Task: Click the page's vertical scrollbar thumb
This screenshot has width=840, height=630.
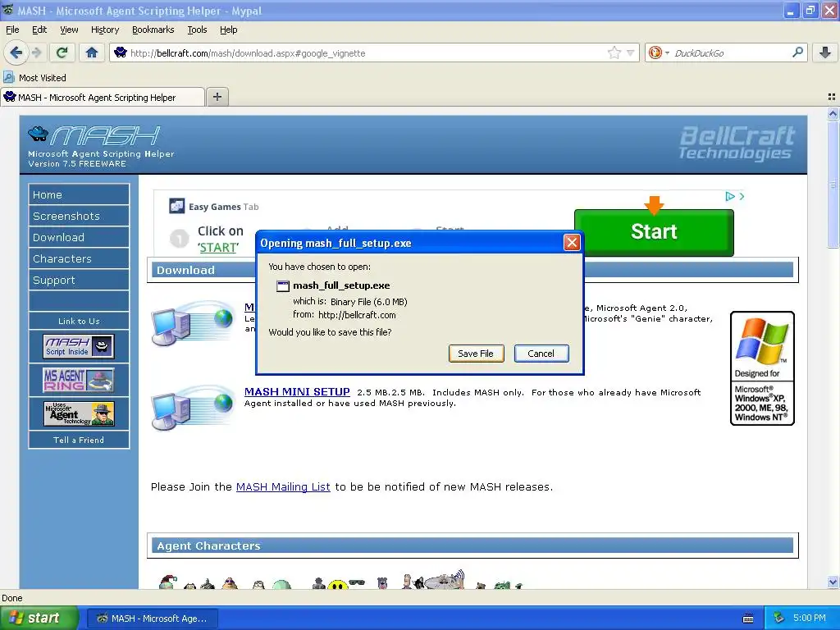Action: click(x=833, y=184)
